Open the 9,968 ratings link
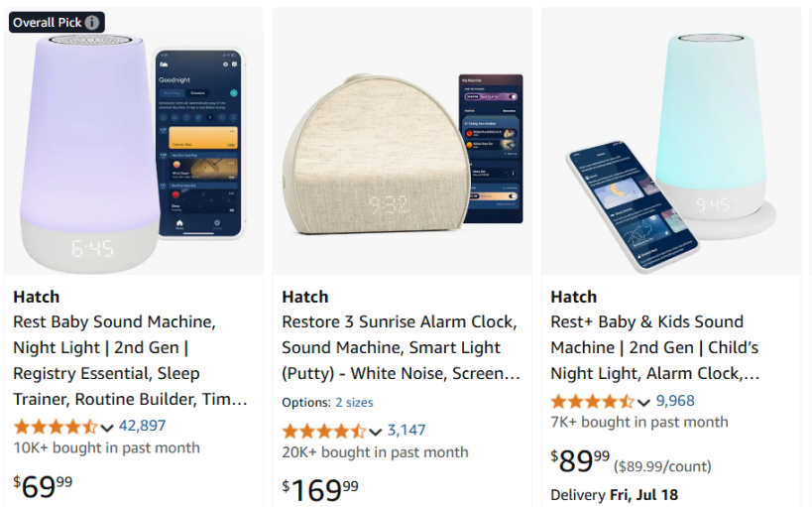Image resolution: width=812 pixels, height=507 pixels. pos(675,400)
